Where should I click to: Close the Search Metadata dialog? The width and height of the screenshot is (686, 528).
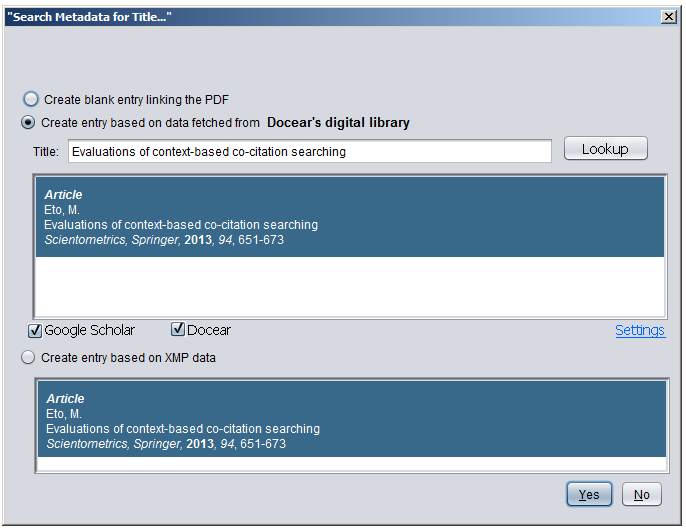click(x=668, y=17)
